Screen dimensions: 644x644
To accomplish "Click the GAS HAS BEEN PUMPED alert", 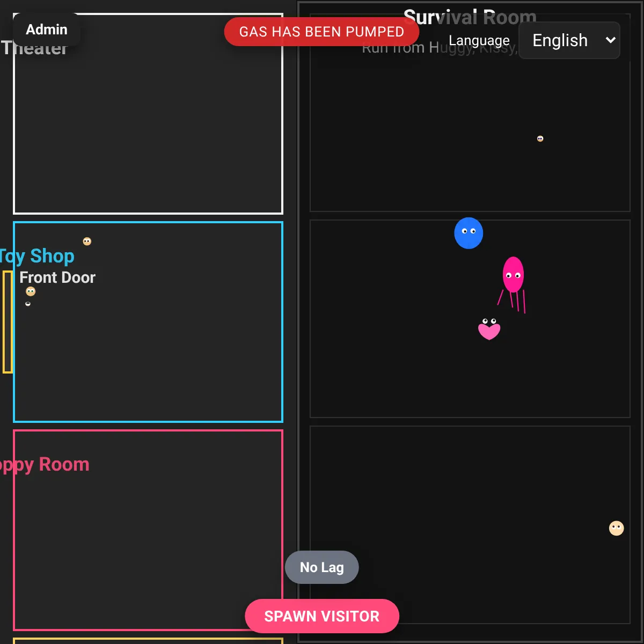I will (x=321, y=32).
